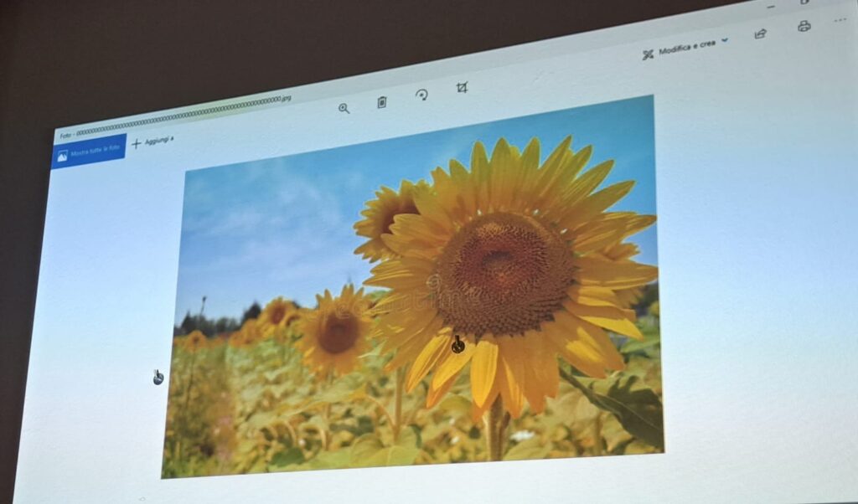Image resolution: width=858 pixels, height=504 pixels.
Task: Click the zoom magnifier icon
Action: 344,108
